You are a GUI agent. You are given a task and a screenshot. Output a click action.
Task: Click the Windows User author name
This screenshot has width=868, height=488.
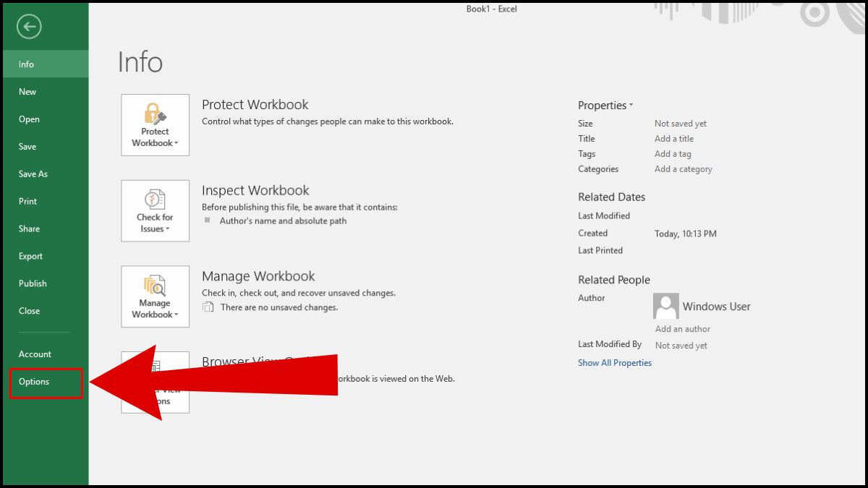[717, 307]
